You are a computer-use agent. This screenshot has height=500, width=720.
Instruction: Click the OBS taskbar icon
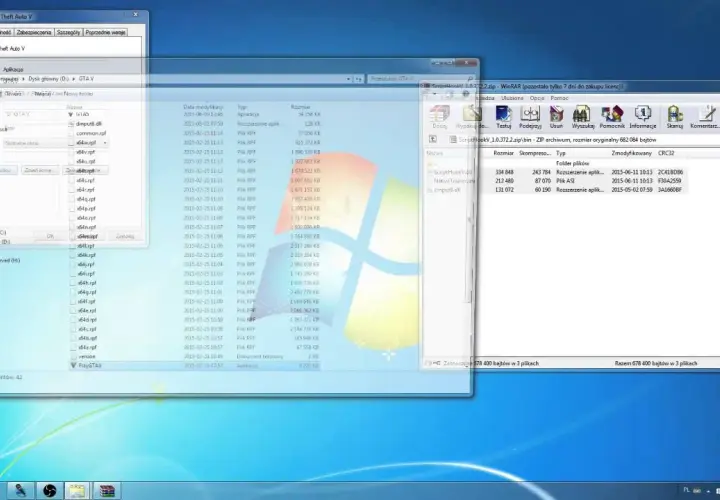[x=49, y=490]
